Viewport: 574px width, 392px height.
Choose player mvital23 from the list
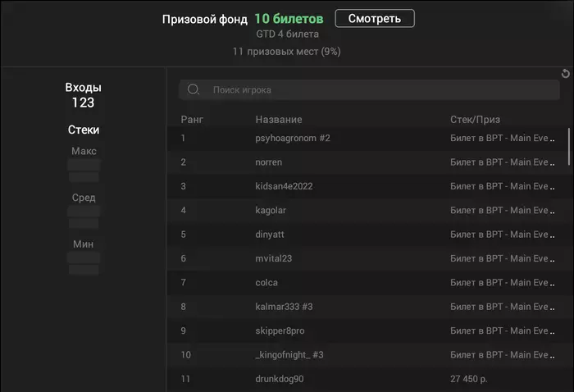tap(274, 258)
